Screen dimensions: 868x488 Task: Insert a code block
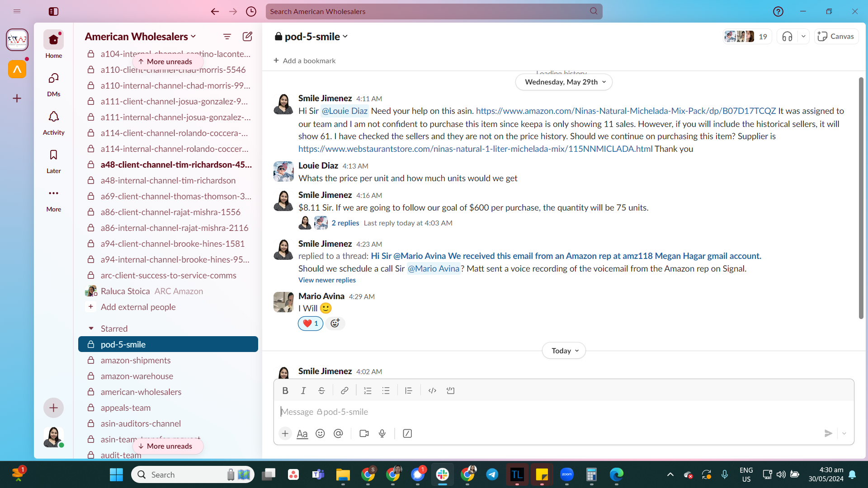[x=450, y=391]
